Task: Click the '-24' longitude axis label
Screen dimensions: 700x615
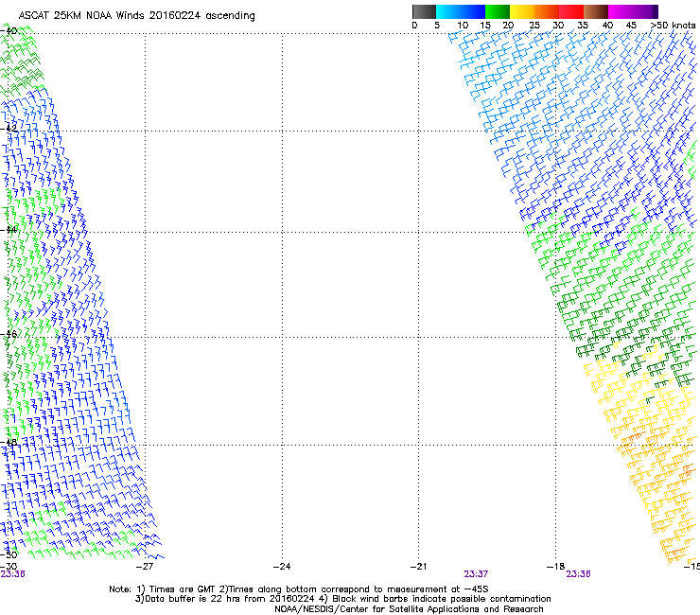Action: pyautogui.click(x=282, y=567)
